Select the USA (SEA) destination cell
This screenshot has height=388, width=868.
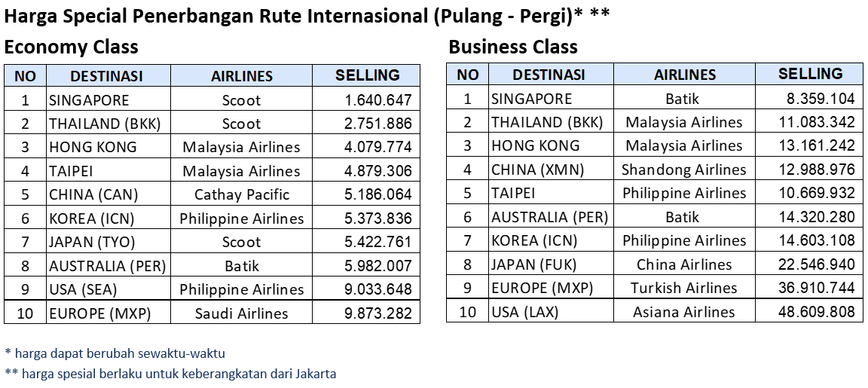83,289
